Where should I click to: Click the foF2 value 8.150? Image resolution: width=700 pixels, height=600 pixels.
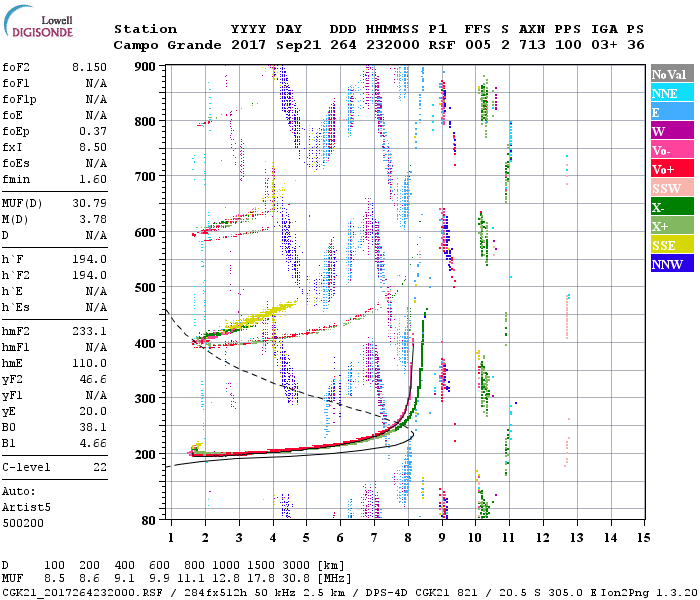tap(89, 67)
